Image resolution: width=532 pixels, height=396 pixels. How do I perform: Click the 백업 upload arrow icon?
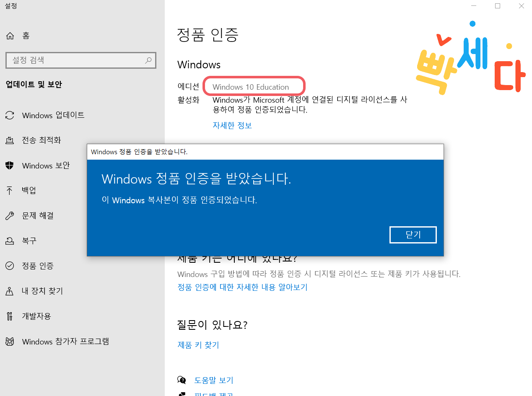click(x=10, y=191)
